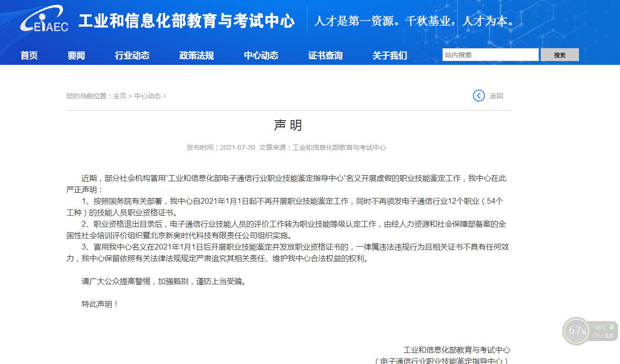Go to 行业动态 section
The width and height of the screenshot is (620, 364).
(132, 55)
